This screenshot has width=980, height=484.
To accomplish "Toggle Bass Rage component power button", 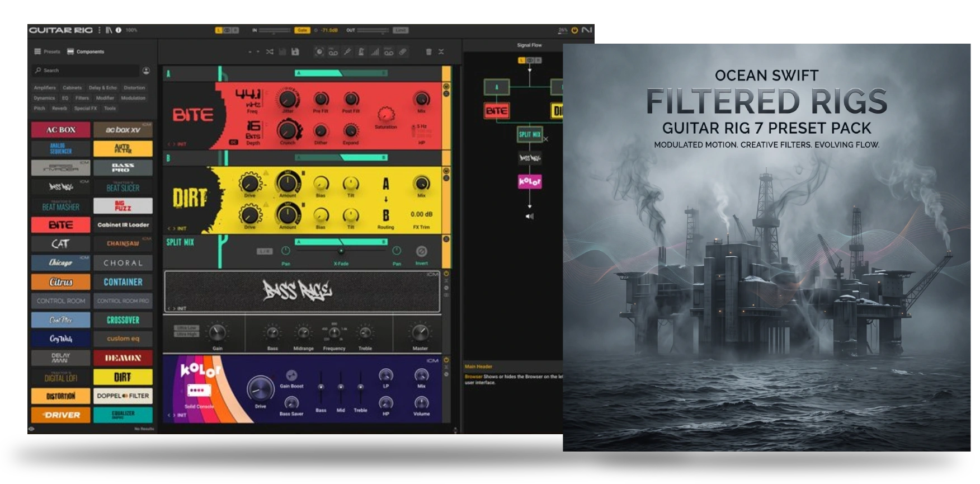I will pos(446,274).
